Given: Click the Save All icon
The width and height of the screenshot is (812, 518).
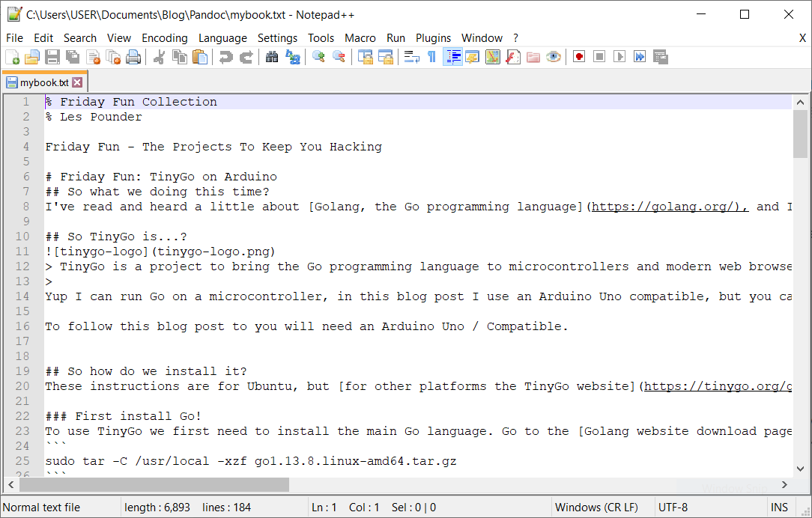Looking at the screenshot, I should (73, 57).
